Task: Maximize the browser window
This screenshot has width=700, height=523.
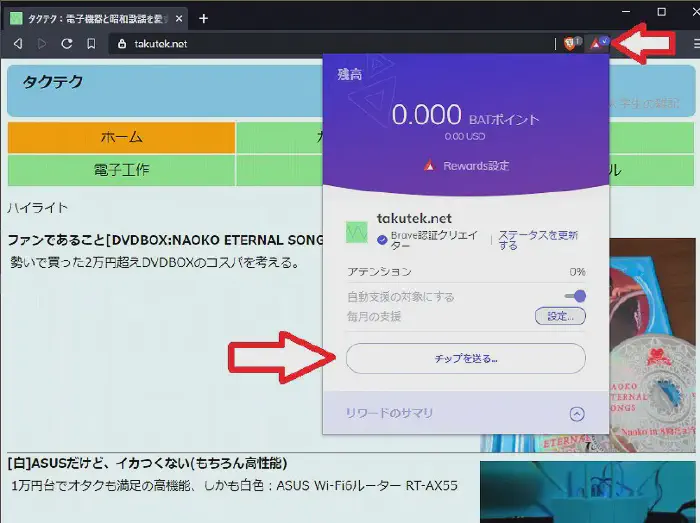Action: [662, 12]
